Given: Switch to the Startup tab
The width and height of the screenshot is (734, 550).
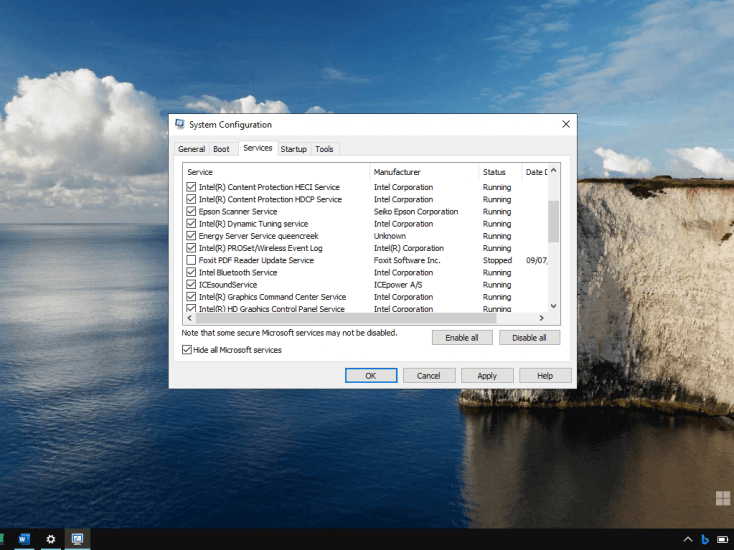Looking at the screenshot, I should click(294, 149).
